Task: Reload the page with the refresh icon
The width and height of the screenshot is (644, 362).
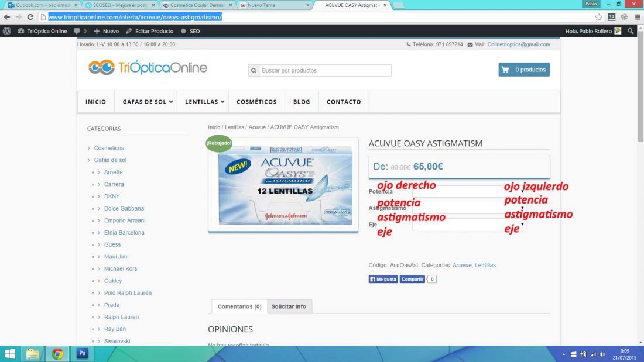Action: (30, 17)
